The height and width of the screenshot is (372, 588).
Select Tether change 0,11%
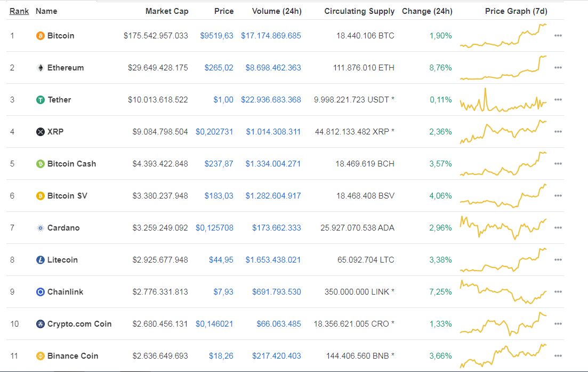pyautogui.click(x=441, y=100)
